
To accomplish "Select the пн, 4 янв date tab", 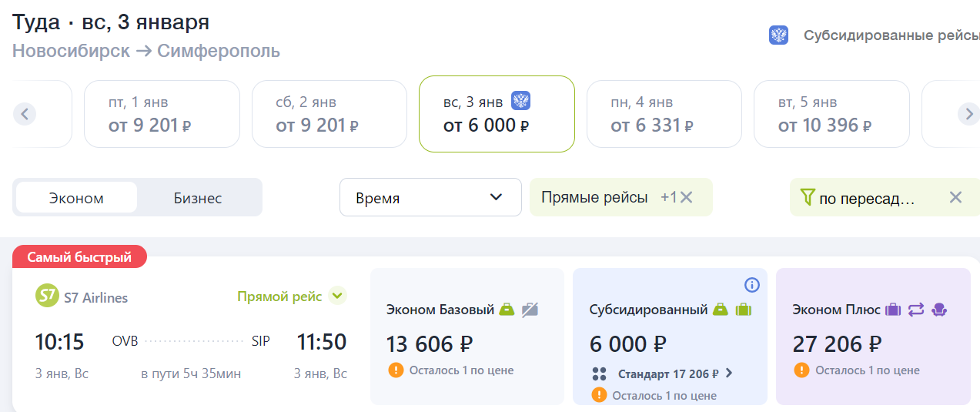I will pos(664,114).
